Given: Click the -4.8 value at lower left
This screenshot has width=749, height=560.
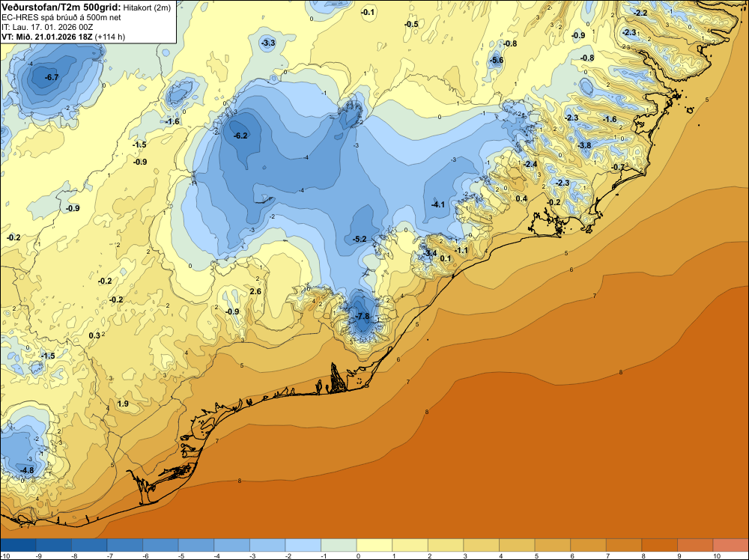Looking at the screenshot, I should click(x=27, y=470).
